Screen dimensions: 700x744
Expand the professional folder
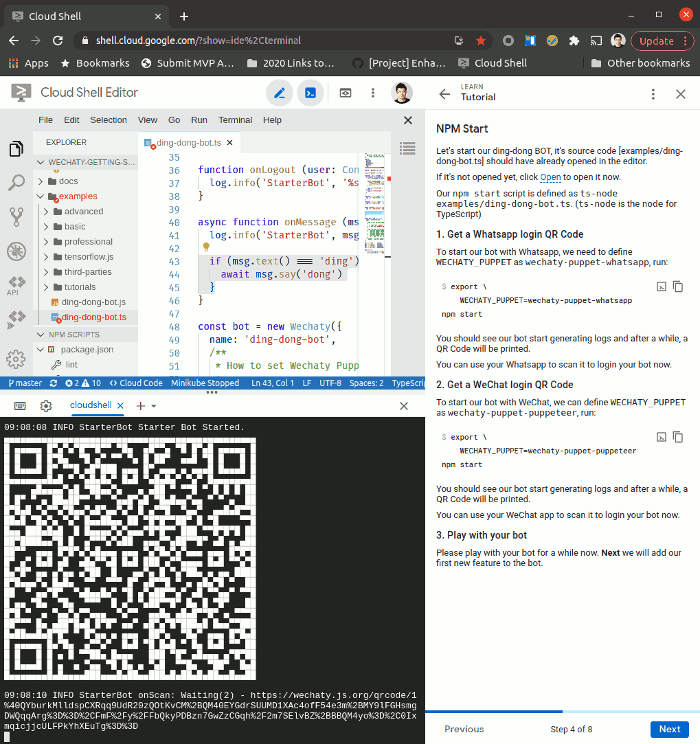tap(46, 242)
